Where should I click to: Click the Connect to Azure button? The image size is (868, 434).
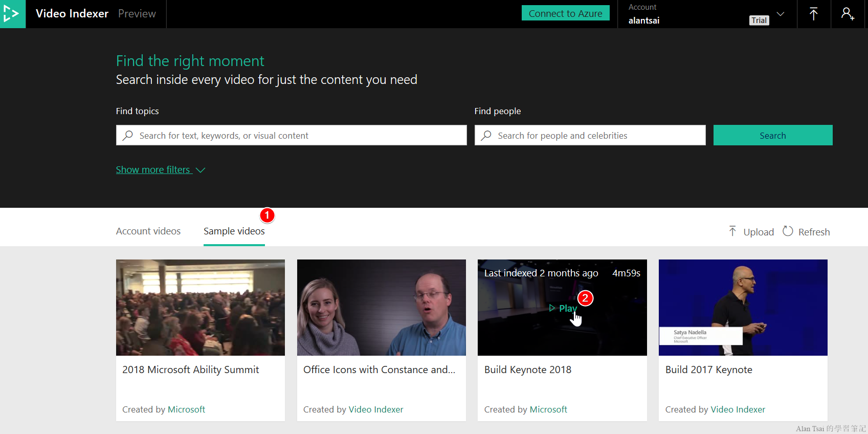pyautogui.click(x=566, y=13)
